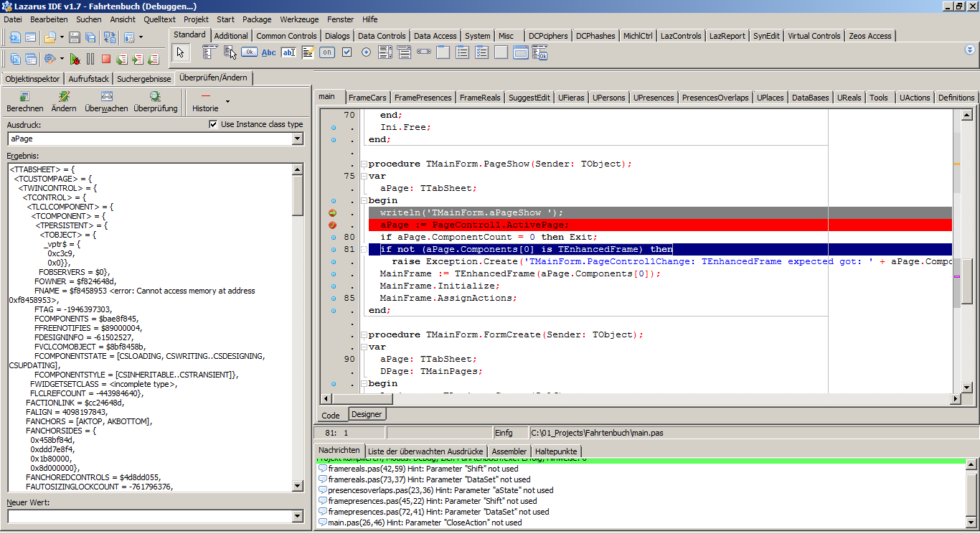Click the Save file floppy icon
This screenshot has height=534, width=980.
pos(75,37)
